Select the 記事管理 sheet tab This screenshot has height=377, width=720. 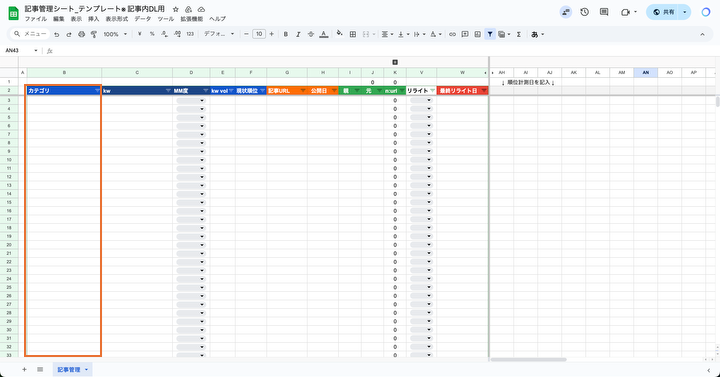69,370
